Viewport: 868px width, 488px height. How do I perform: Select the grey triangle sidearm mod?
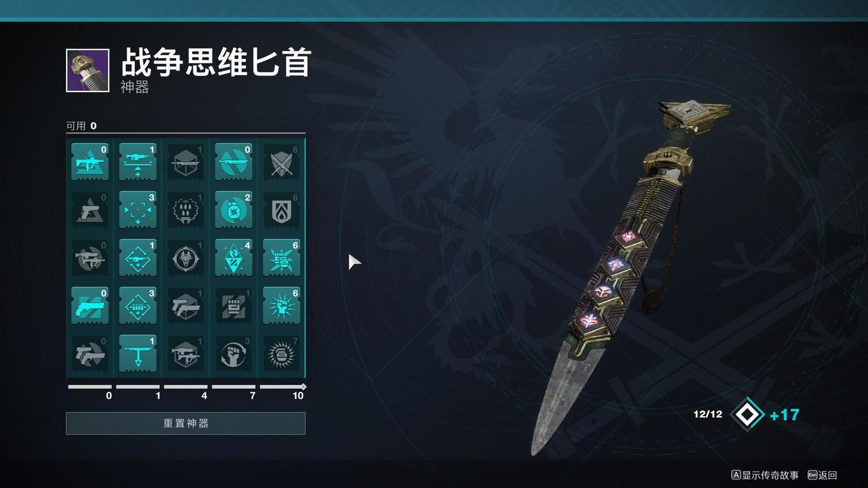(90, 210)
